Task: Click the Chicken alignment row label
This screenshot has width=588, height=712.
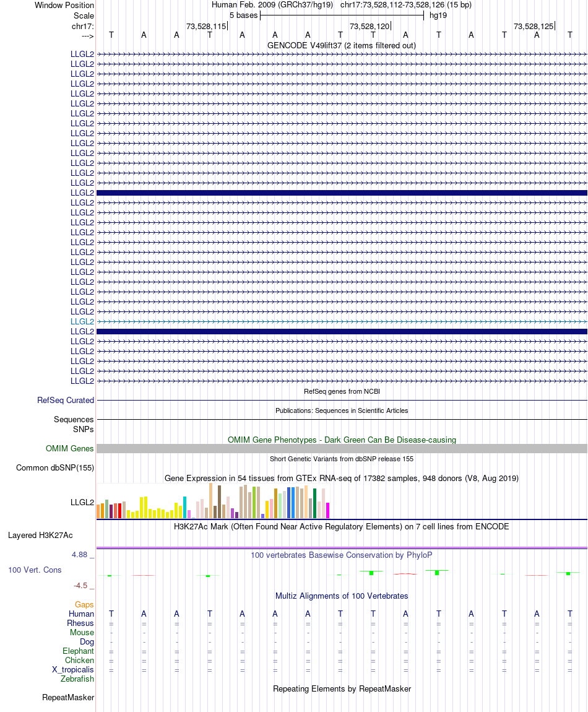Action: coord(79,660)
